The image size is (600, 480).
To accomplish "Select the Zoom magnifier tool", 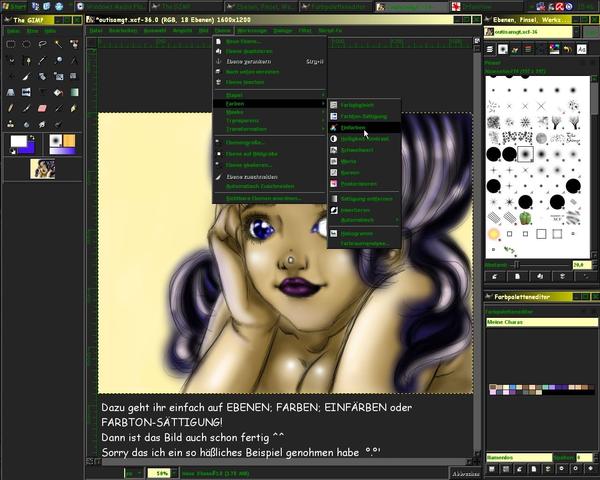I will point(58,60).
